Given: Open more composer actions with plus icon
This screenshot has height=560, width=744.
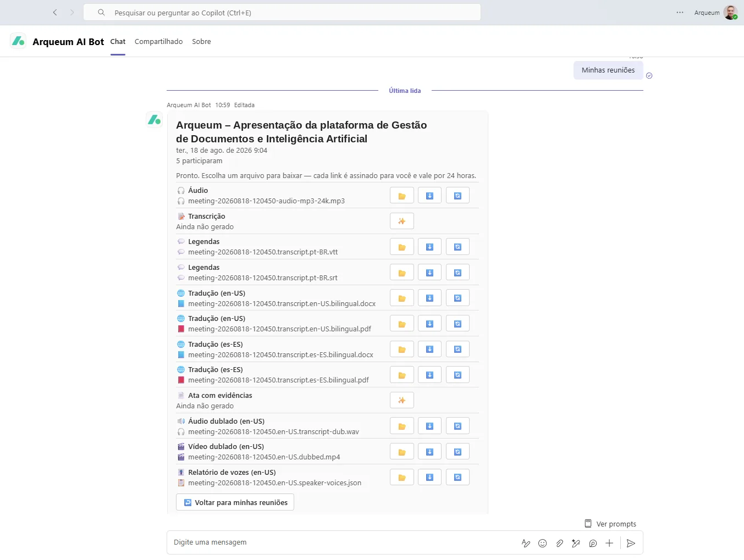Looking at the screenshot, I should pyautogui.click(x=609, y=543).
